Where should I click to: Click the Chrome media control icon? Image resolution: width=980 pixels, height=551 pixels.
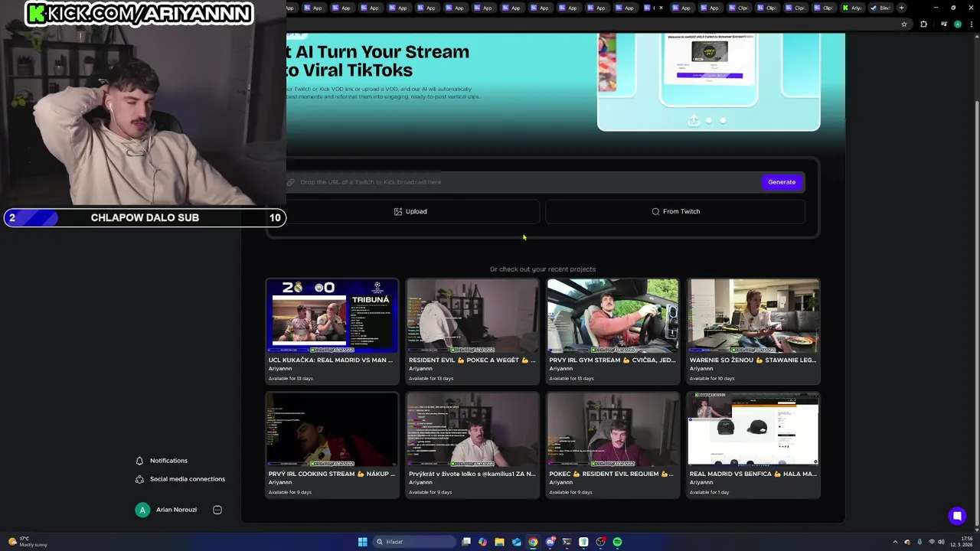pos(943,24)
